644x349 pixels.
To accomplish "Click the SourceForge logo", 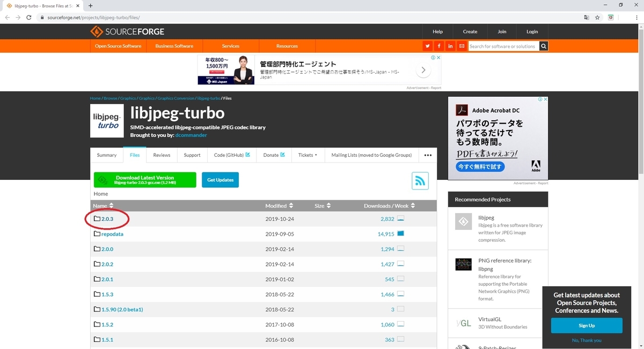I will click(x=127, y=31).
